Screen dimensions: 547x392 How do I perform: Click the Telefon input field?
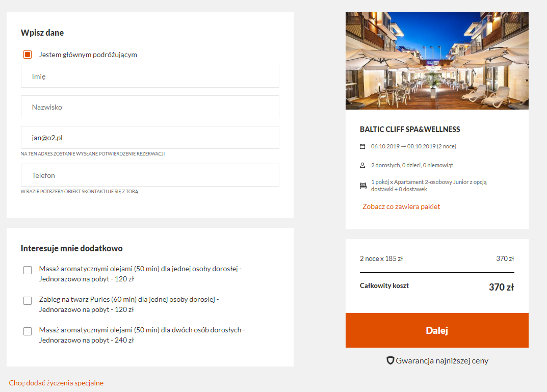(150, 175)
